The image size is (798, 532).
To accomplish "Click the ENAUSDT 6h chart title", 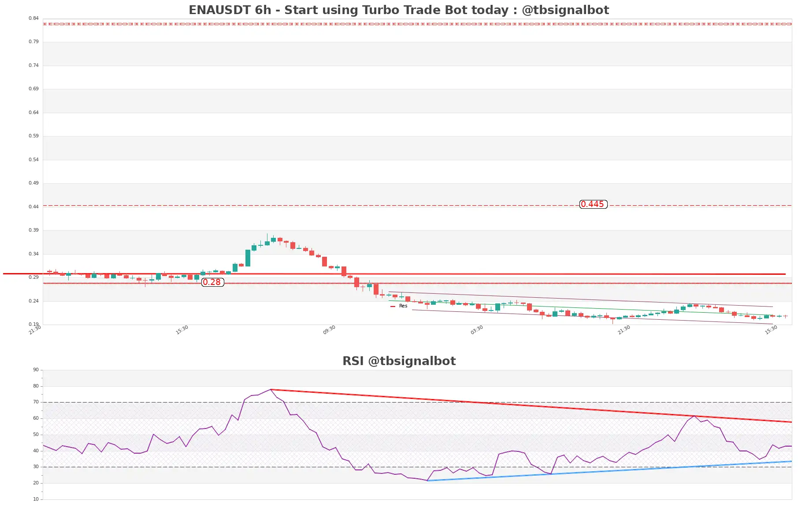I will click(399, 10).
